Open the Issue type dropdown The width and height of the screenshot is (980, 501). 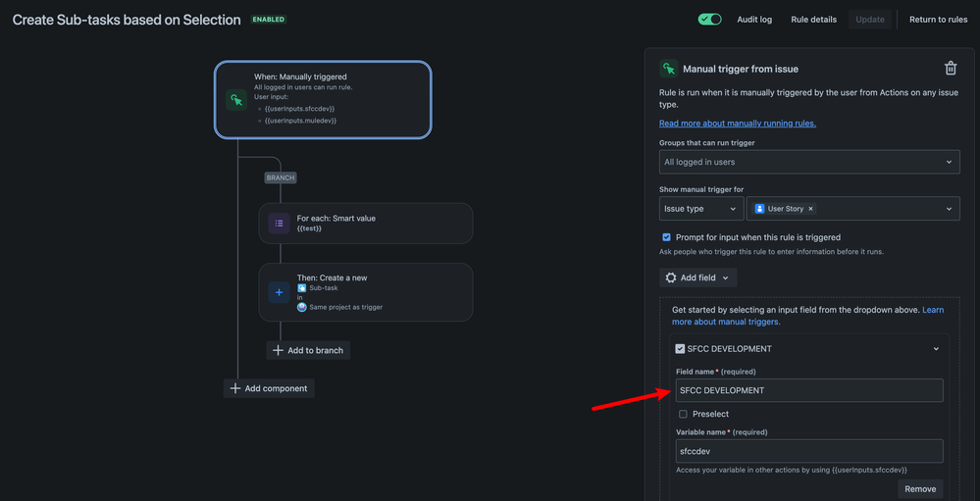click(x=700, y=209)
